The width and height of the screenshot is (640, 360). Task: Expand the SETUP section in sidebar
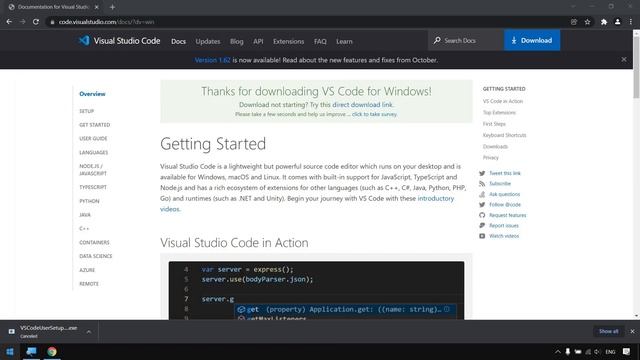[x=87, y=111]
